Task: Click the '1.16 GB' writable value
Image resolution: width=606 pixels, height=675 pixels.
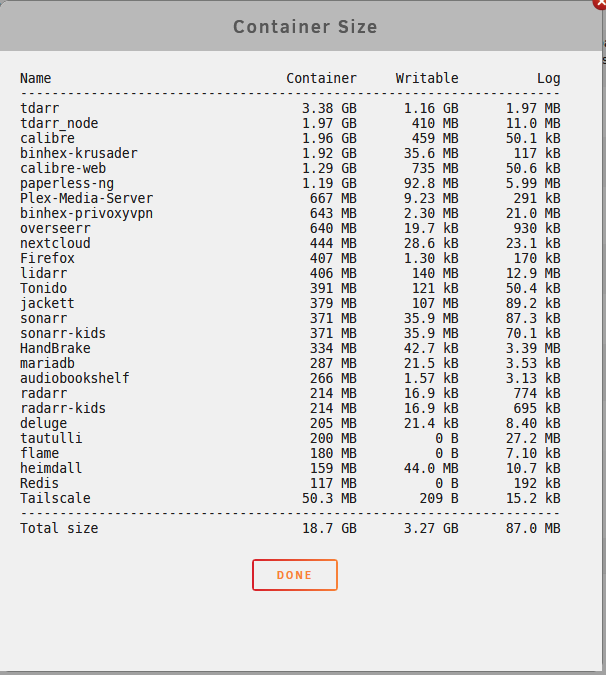Action: click(431, 108)
